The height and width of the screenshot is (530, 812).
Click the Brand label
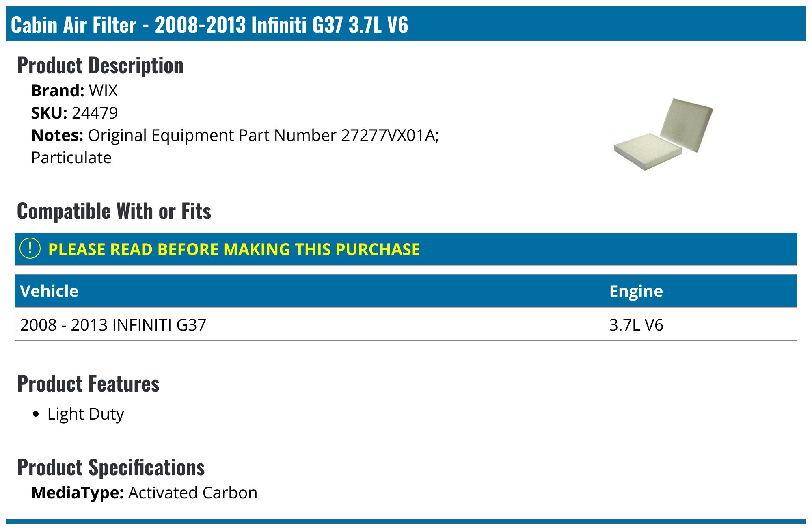[x=58, y=91]
